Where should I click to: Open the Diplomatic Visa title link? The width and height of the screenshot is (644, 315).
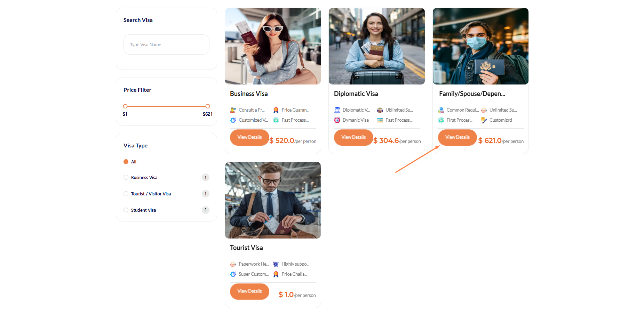click(356, 94)
